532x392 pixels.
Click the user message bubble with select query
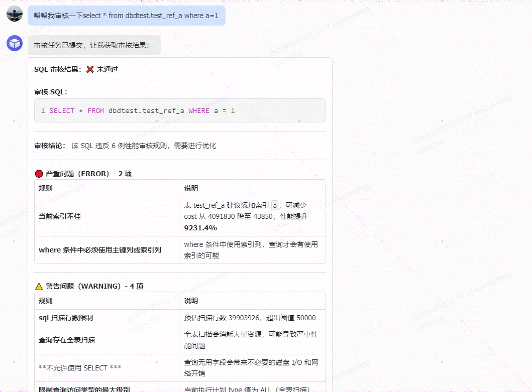(127, 16)
